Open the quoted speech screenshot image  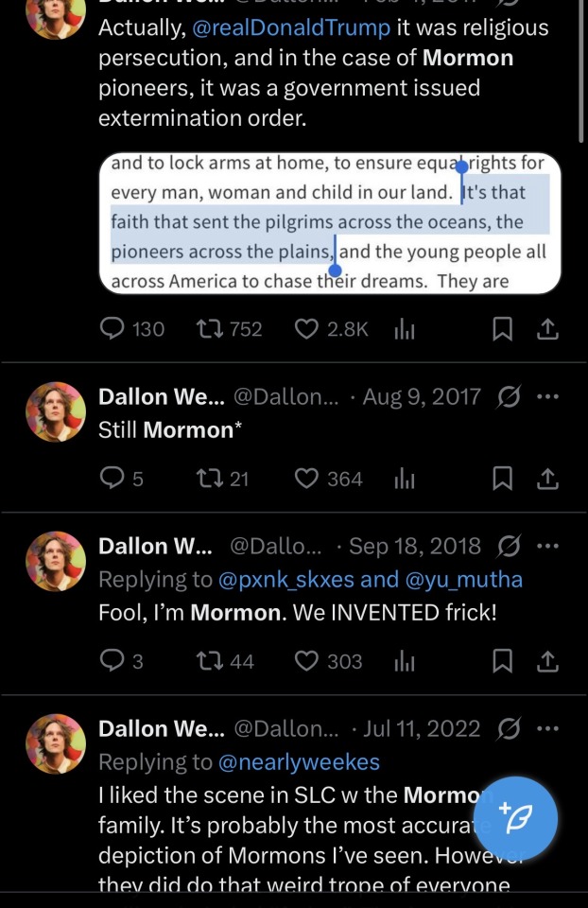330,223
